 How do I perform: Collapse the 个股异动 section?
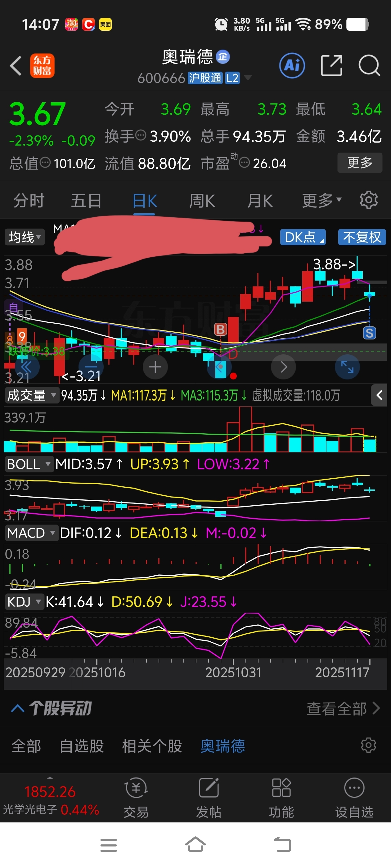click(x=18, y=708)
